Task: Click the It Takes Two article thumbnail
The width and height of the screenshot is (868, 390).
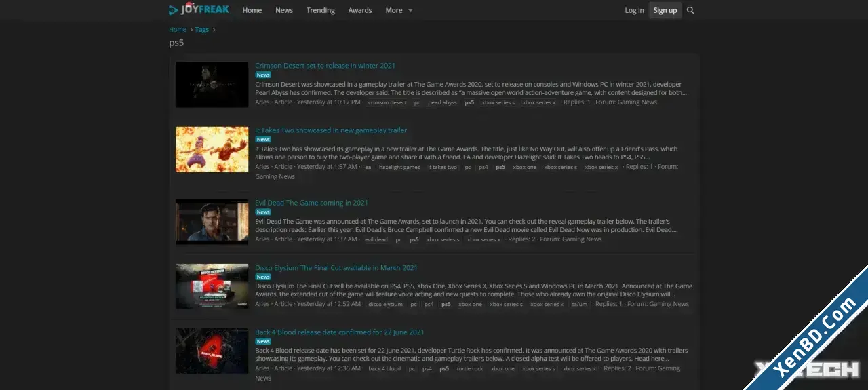Action: coord(212,149)
